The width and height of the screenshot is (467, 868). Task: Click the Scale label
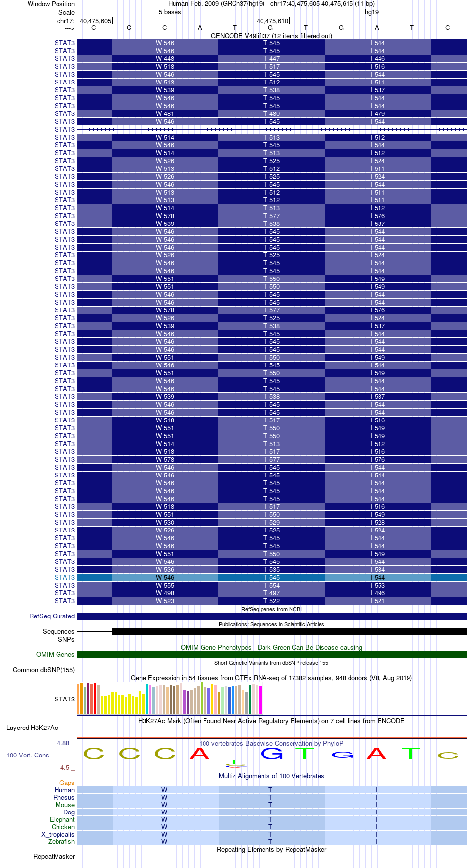click(67, 12)
